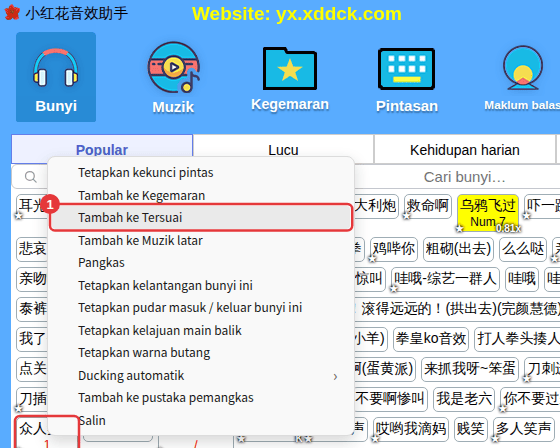Image resolution: width=560 pixels, height=448 pixels.
Task: Choose Tetapkan warna butang entry
Action: (x=201, y=353)
